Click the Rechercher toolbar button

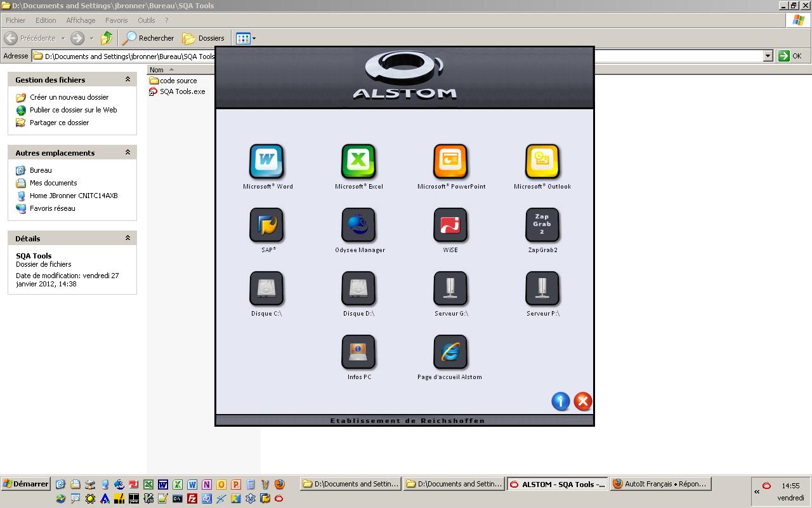pyautogui.click(x=148, y=38)
